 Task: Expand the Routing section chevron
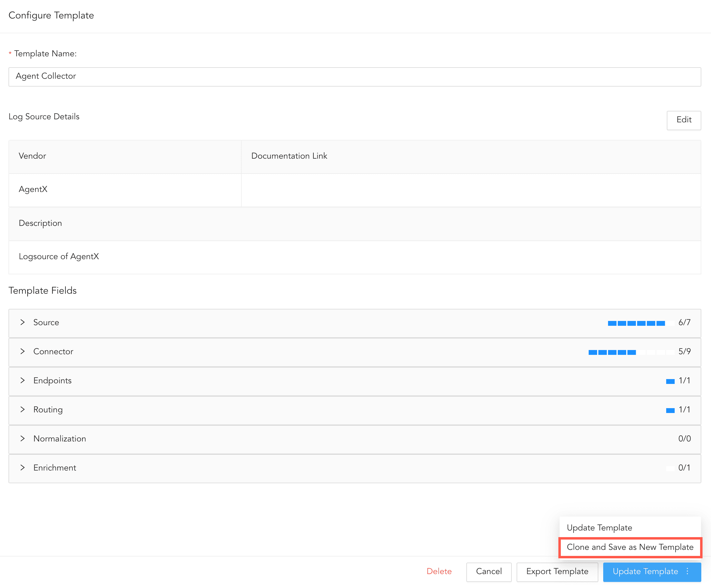[x=22, y=410]
